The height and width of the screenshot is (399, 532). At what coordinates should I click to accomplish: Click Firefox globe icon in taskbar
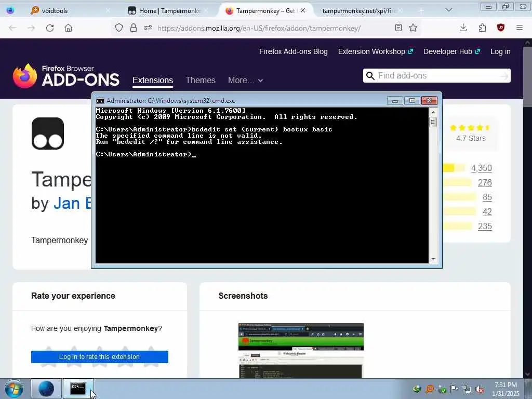tap(46, 389)
